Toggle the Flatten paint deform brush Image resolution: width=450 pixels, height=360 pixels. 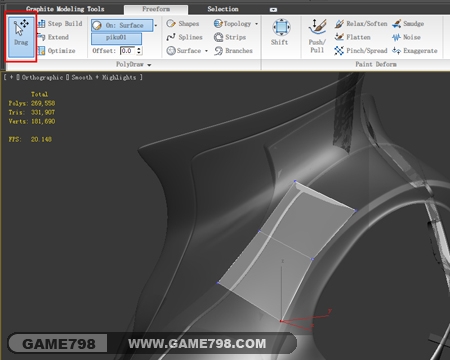click(353, 37)
